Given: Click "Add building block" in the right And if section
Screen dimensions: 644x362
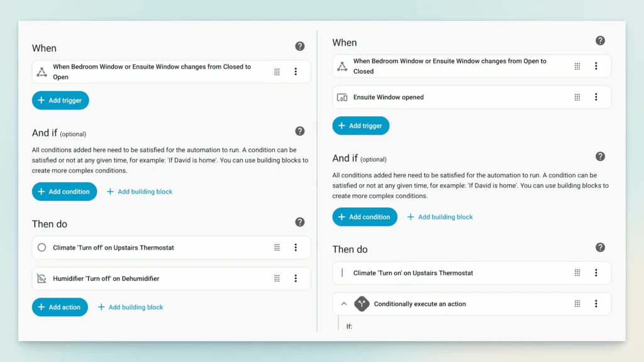Looking at the screenshot, I should [440, 217].
